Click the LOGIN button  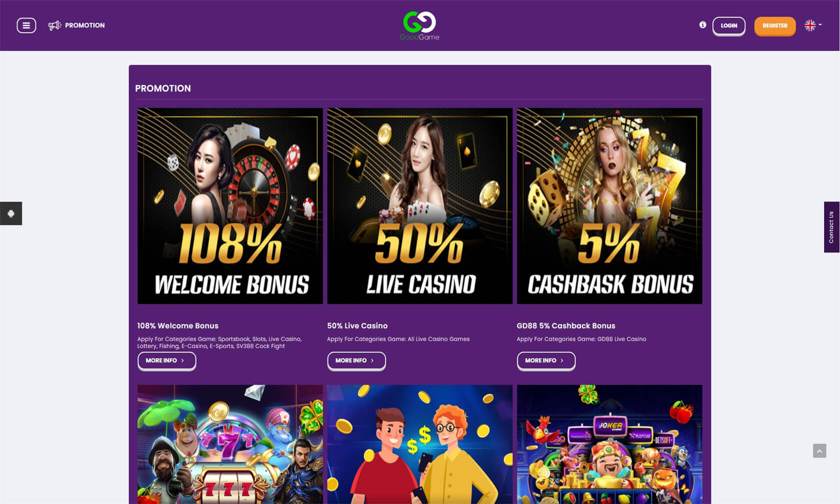[728, 25]
